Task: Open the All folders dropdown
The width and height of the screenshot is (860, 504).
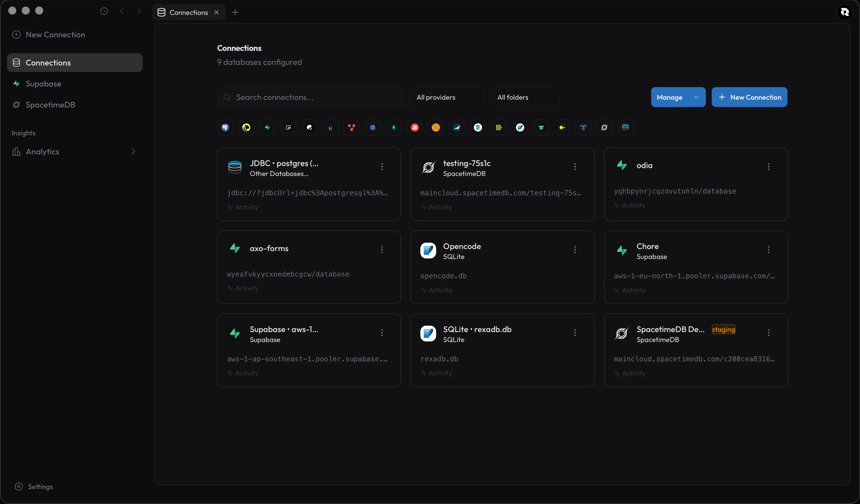Action: click(524, 97)
